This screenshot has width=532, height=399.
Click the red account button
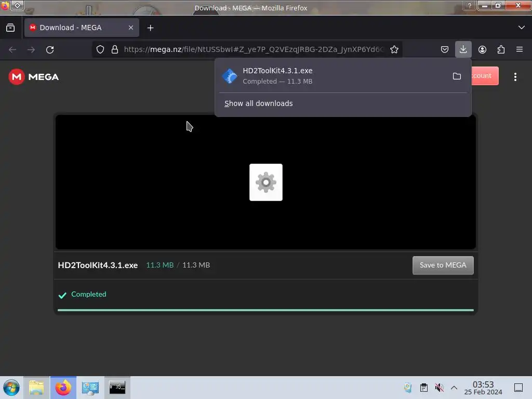tap(485, 76)
